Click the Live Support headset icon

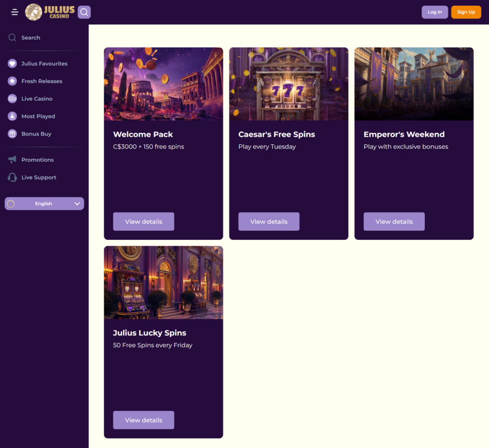pyautogui.click(x=12, y=177)
